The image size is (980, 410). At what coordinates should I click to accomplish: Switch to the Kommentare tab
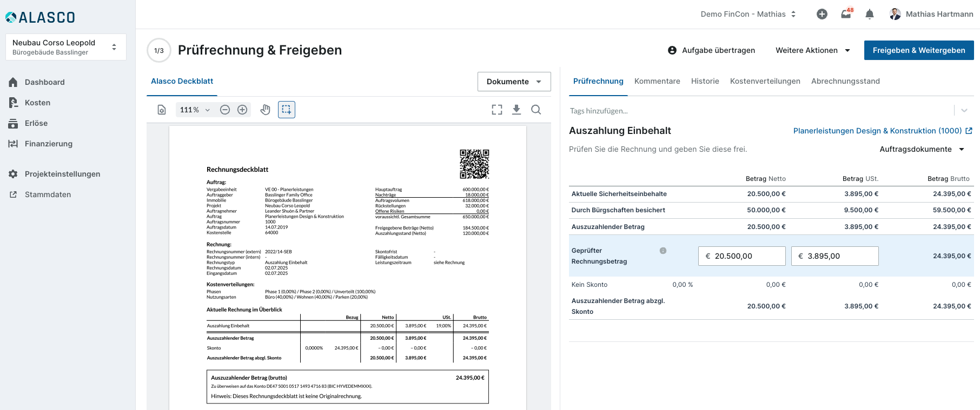click(657, 81)
